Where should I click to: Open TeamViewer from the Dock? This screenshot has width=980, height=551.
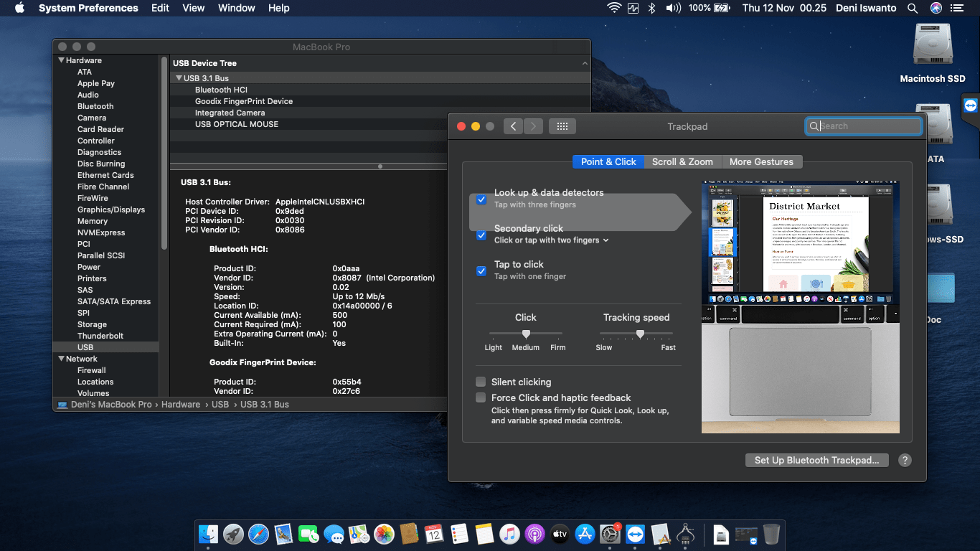pos(635,534)
